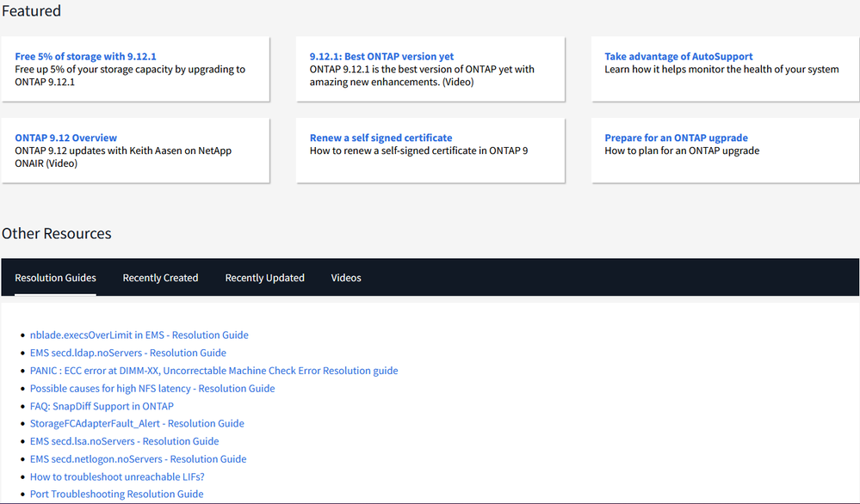Open PANIC ECC error at DIMM-XX guide

[213, 371]
